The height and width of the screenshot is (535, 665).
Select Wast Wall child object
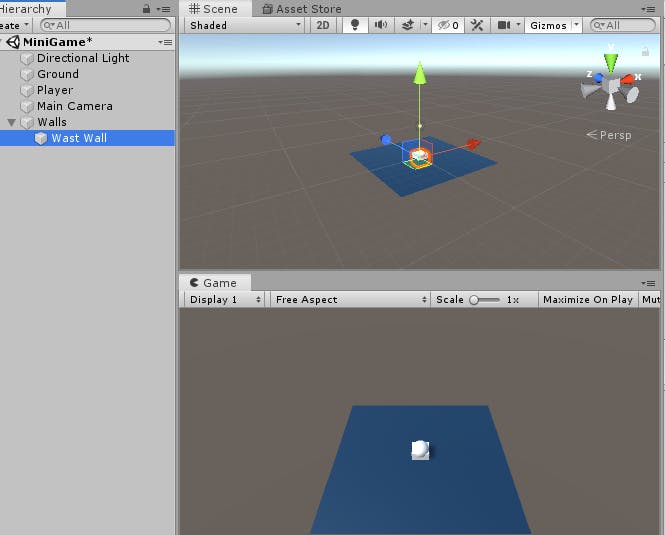pos(87,138)
